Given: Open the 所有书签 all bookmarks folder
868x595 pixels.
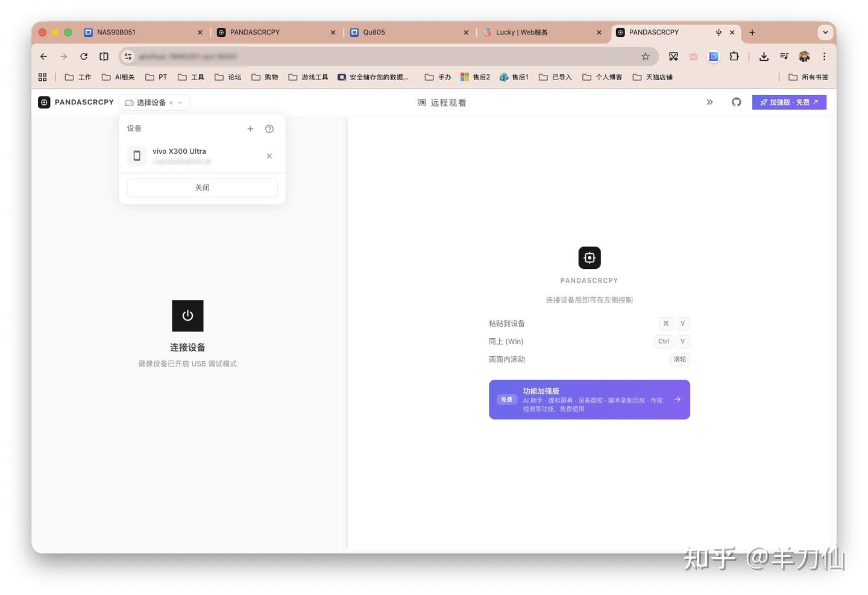Looking at the screenshot, I should click(808, 77).
